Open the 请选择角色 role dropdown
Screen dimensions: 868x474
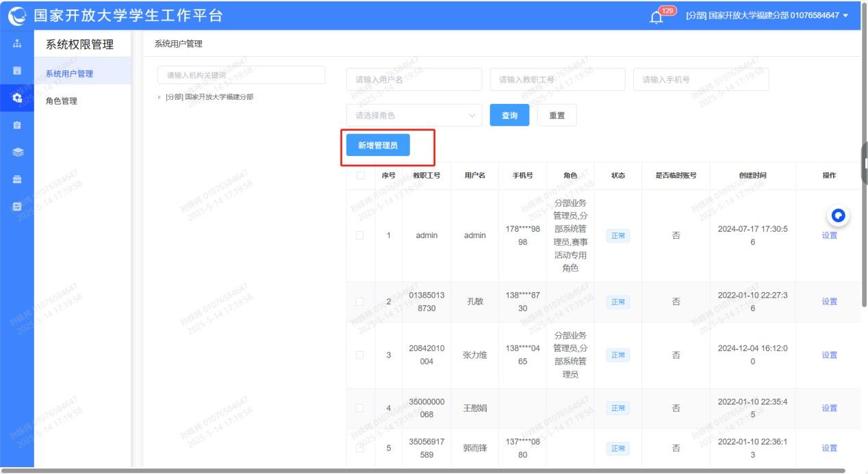click(413, 116)
